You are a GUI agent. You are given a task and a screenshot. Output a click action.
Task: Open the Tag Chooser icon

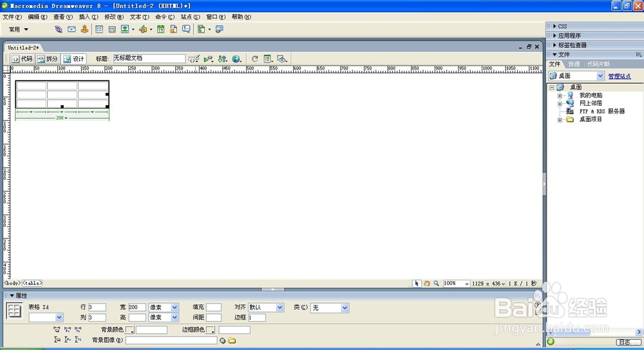click(x=220, y=29)
